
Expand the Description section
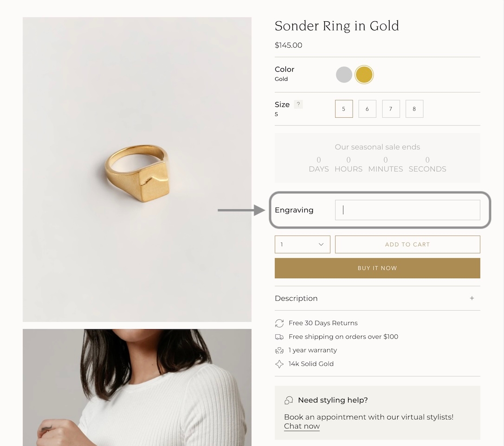point(296,298)
